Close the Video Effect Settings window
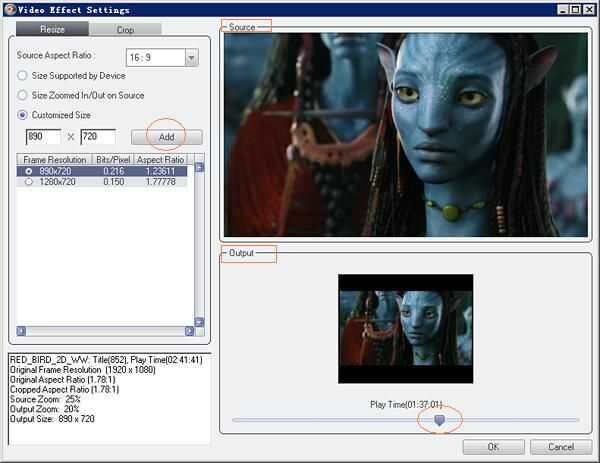This screenshot has width=600, height=463. tap(589, 10)
